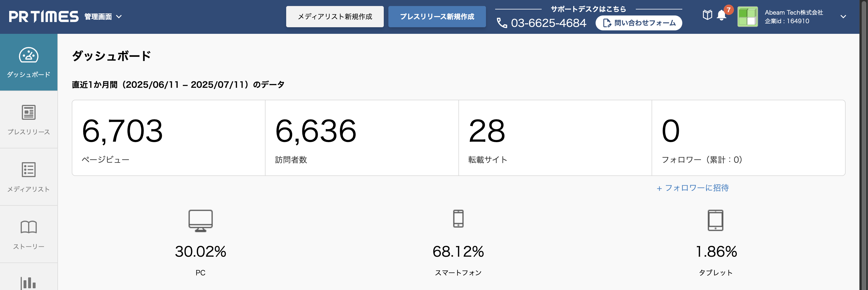Click the 28 転載サイト card
The height and width of the screenshot is (290, 868).
point(555,138)
